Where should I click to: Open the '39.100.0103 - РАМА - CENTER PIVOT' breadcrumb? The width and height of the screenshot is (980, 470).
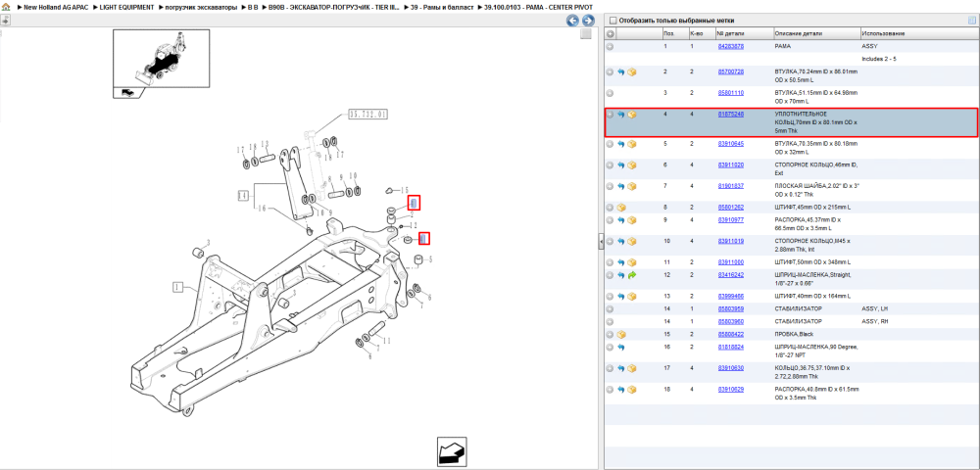pyautogui.click(x=538, y=7)
